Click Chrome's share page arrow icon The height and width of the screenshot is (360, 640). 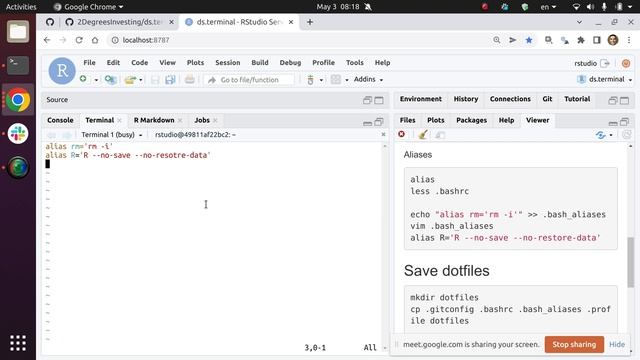click(513, 40)
